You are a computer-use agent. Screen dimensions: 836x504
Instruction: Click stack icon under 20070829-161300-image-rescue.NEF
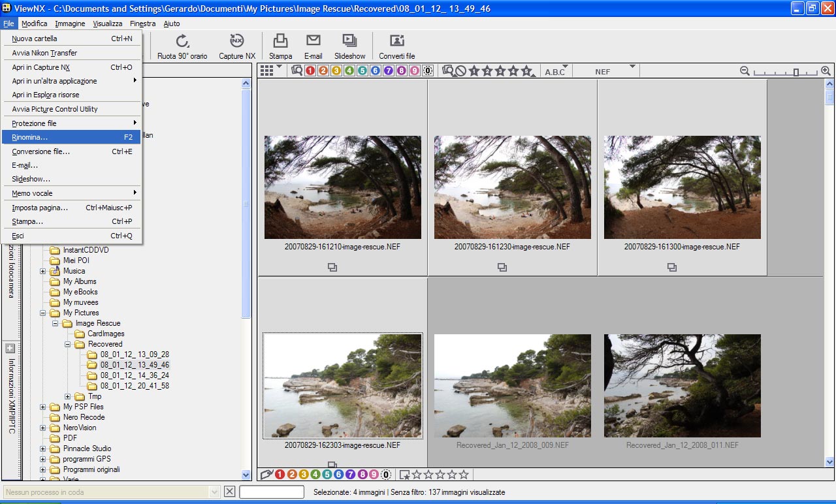672,267
